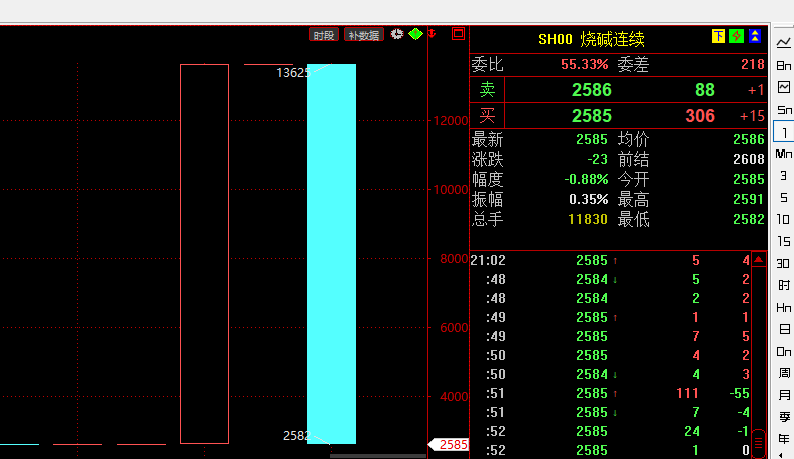The width and height of the screenshot is (794, 459).
Task: Switch to 日 daily period
Action: tap(784, 329)
